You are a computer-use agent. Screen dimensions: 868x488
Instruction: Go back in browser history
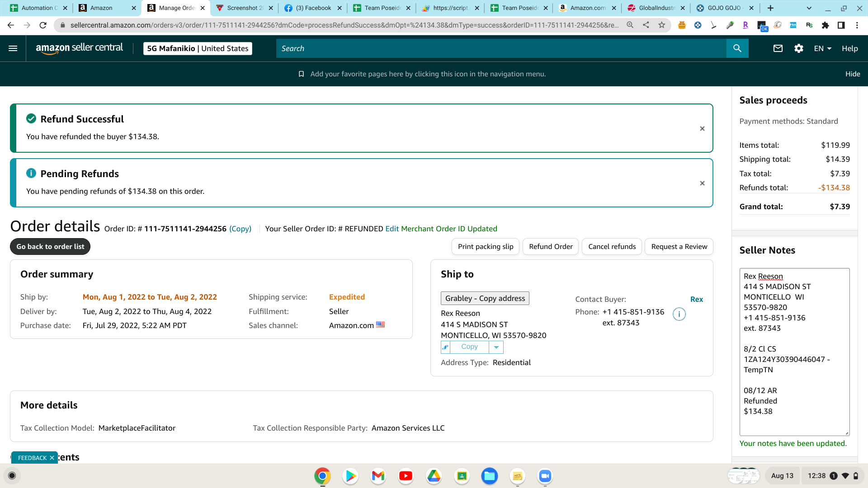click(x=11, y=25)
